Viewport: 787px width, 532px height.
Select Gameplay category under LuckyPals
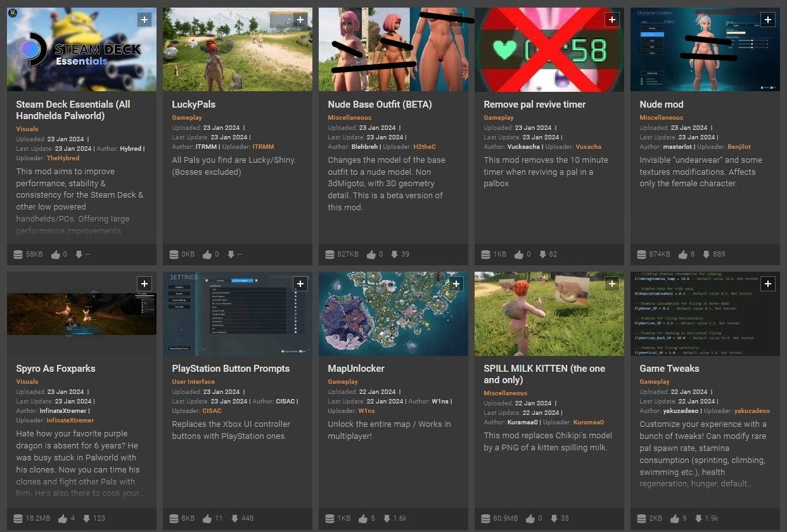[x=187, y=118]
